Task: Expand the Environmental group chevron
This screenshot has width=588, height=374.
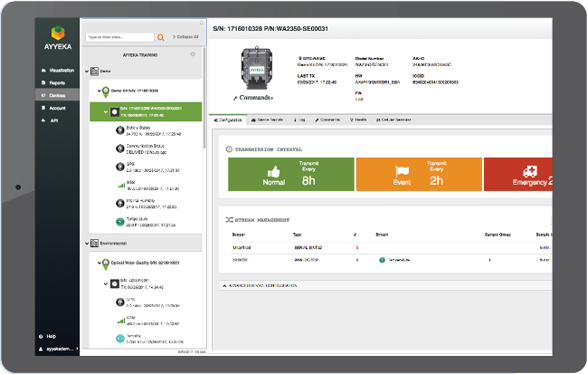Action: (88, 243)
